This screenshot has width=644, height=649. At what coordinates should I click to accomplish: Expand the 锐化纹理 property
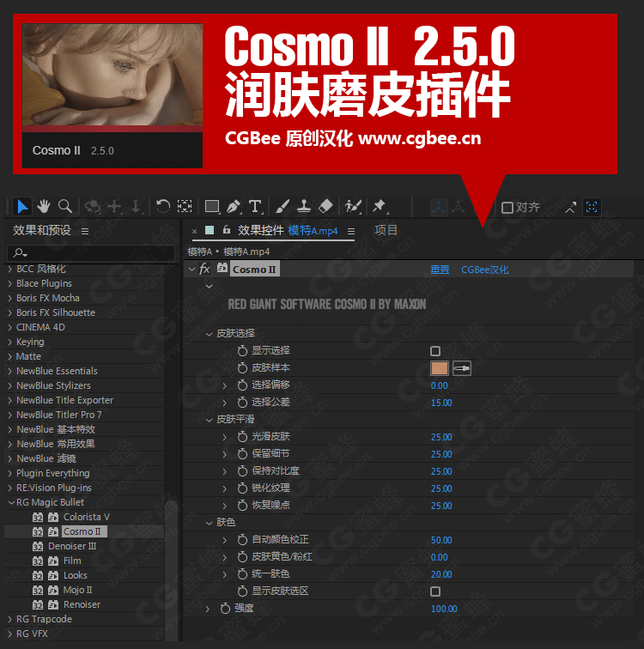pyautogui.click(x=225, y=488)
